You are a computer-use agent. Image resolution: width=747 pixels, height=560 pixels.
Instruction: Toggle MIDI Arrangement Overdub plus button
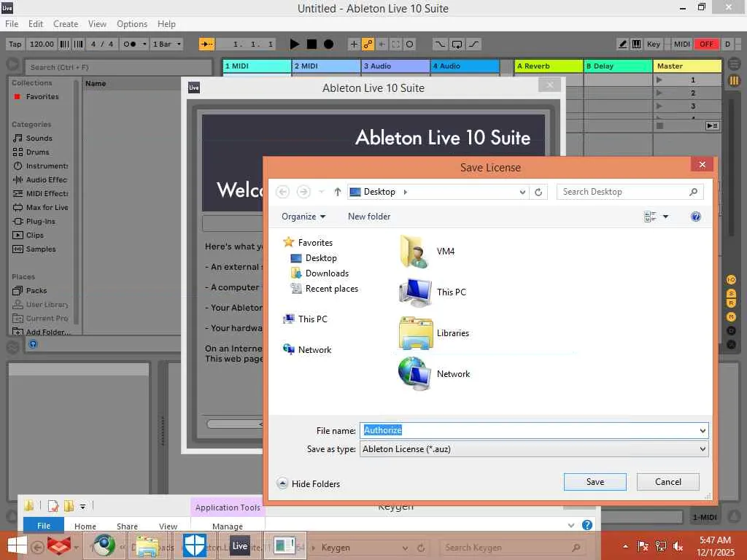pyautogui.click(x=354, y=44)
